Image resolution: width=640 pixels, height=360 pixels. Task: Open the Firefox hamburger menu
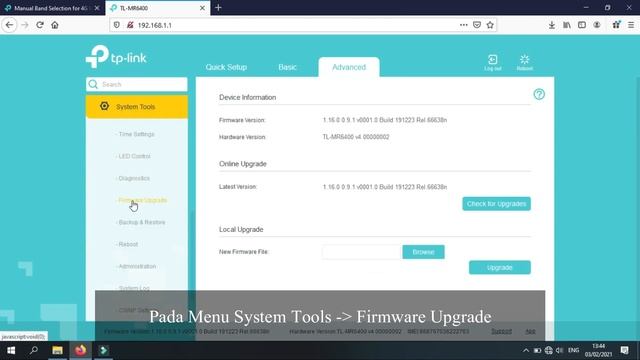(631, 25)
